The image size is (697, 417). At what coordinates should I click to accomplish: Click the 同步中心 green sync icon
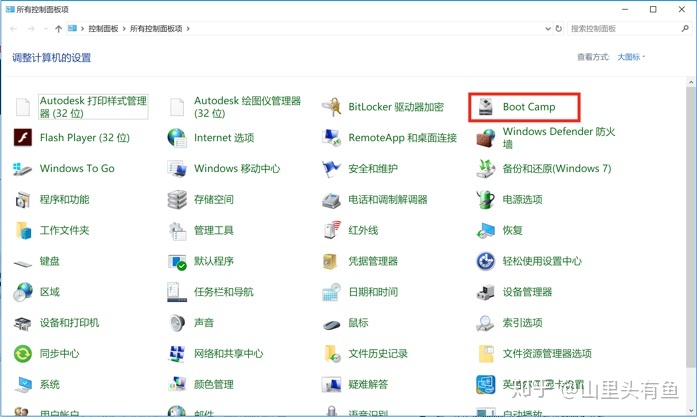click(x=23, y=354)
